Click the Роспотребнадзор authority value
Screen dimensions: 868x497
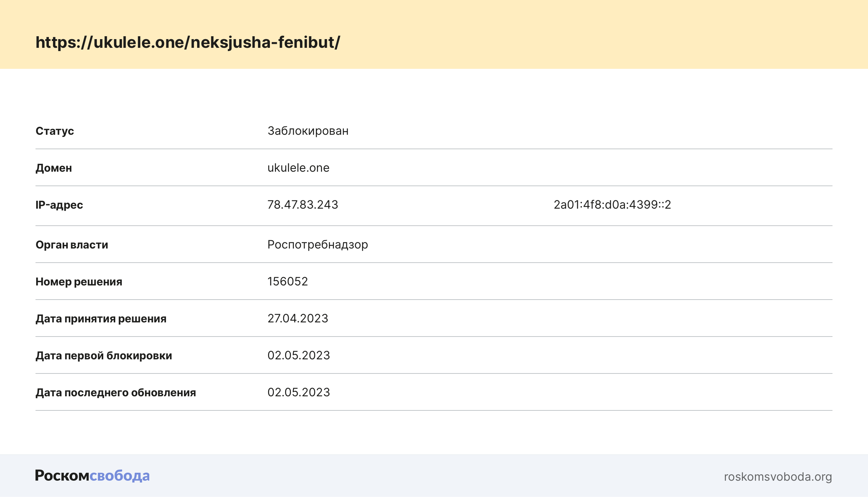click(x=317, y=245)
